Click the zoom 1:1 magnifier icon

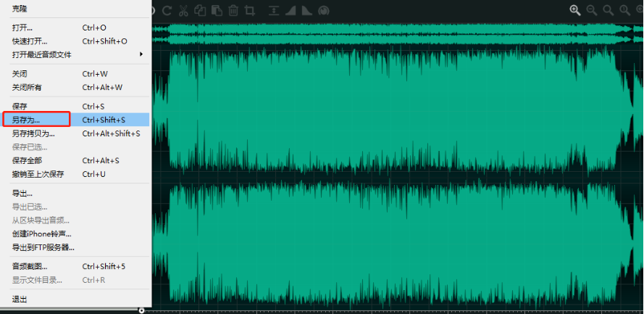[624, 10]
